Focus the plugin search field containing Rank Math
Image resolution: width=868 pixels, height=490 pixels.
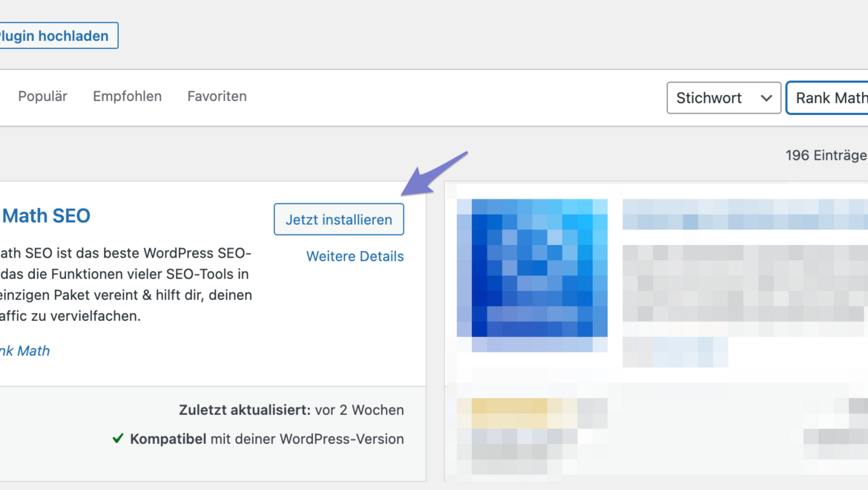coord(828,98)
